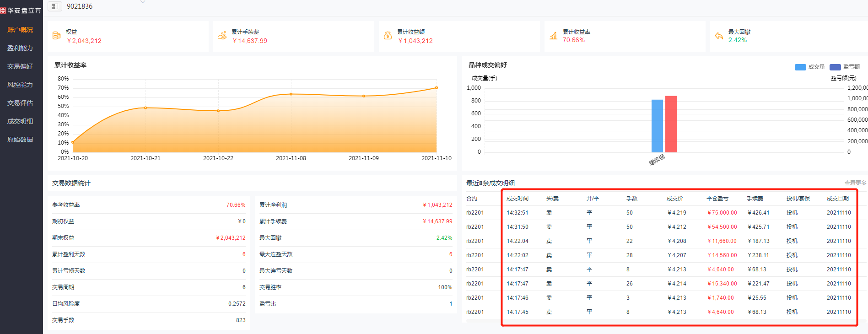This screenshot has height=334, width=868.
Task: Click the 累计收益率 card value 70.66%
Action: pos(574,40)
